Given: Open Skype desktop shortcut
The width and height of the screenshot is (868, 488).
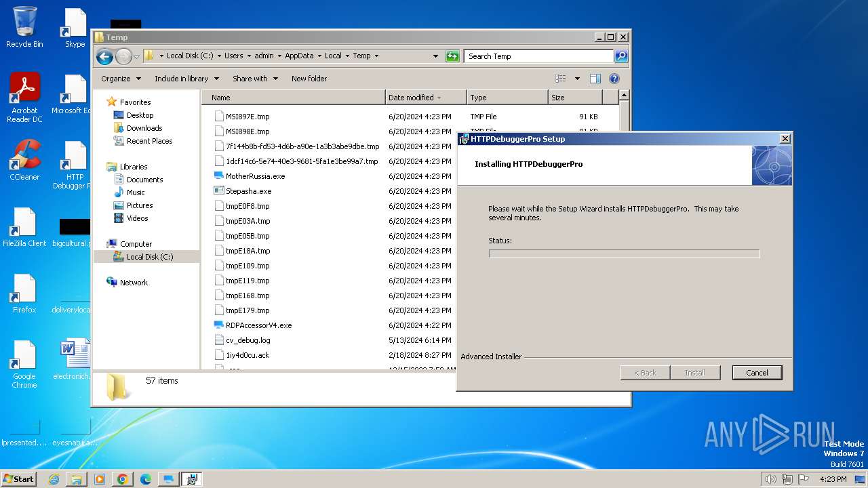Looking at the screenshot, I should (75, 28).
